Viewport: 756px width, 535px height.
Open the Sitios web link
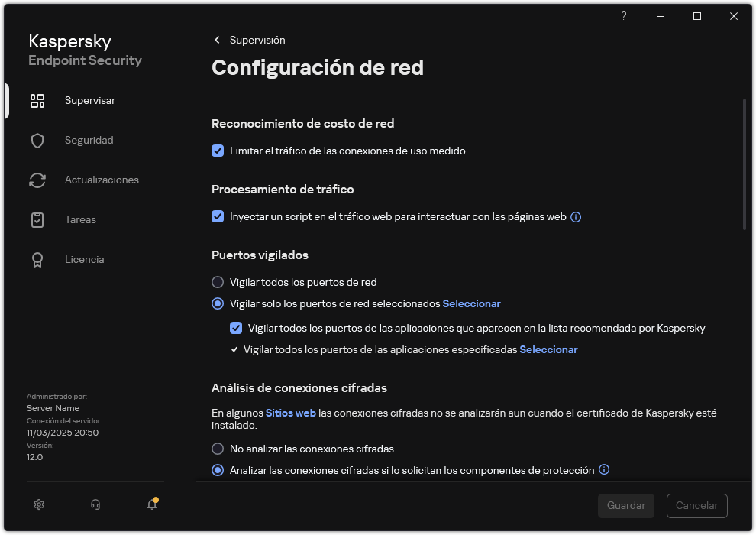click(290, 413)
